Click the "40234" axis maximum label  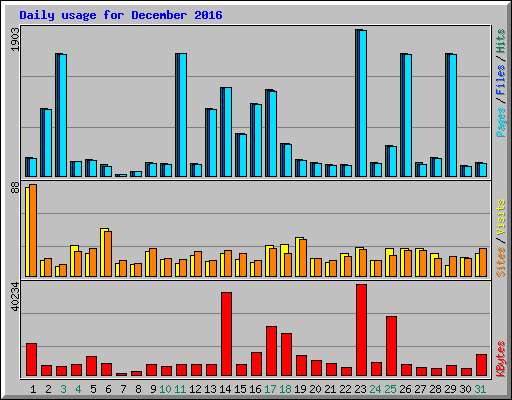click(15, 297)
